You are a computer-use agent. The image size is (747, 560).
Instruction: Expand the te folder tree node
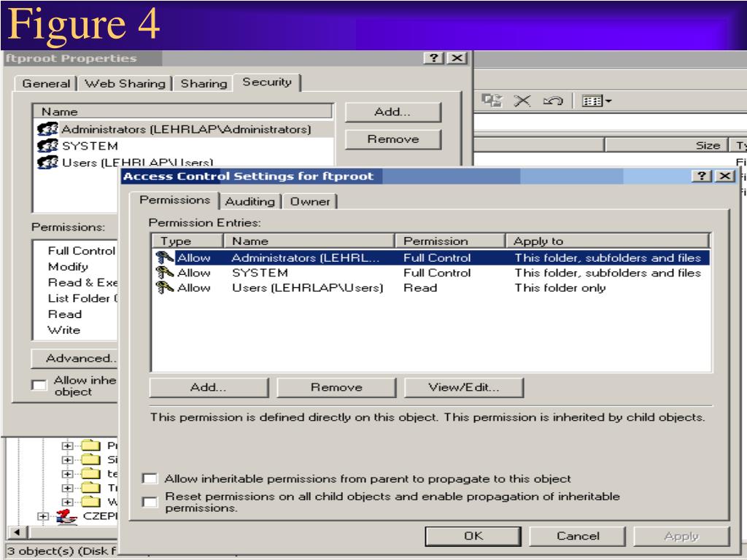tap(67, 474)
